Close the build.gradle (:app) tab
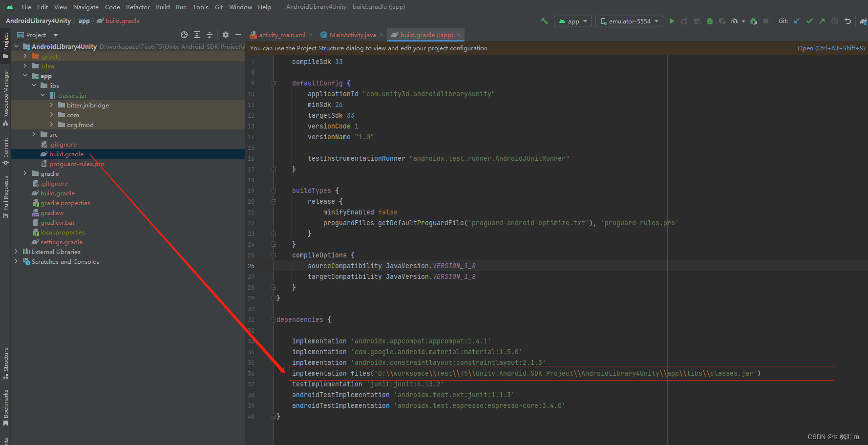Image resolution: width=868 pixels, height=445 pixels. tap(459, 35)
